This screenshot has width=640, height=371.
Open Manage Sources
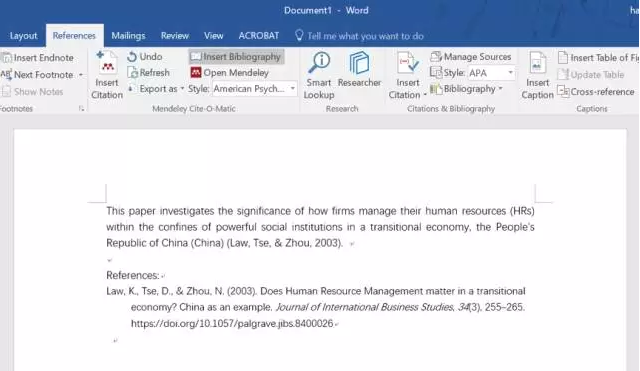(471, 57)
